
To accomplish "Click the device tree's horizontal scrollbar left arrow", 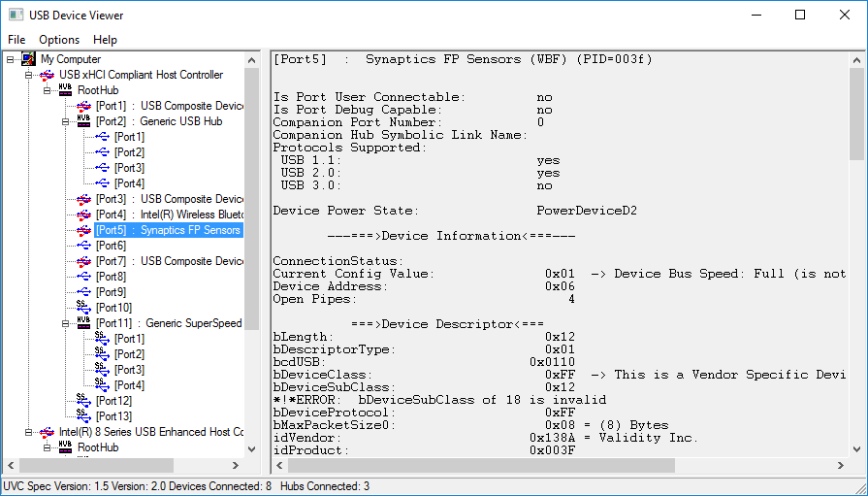I will (11, 465).
